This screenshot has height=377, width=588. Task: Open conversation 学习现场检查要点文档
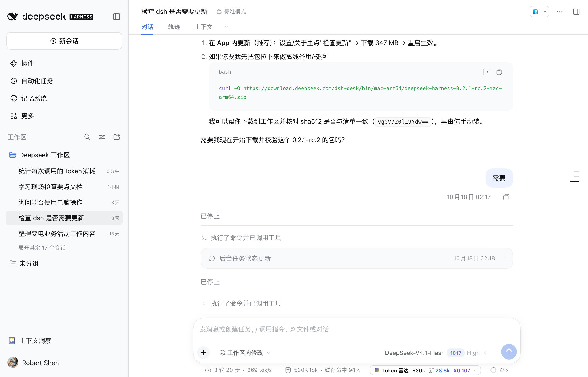pyautogui.click(x=64, y=187)
